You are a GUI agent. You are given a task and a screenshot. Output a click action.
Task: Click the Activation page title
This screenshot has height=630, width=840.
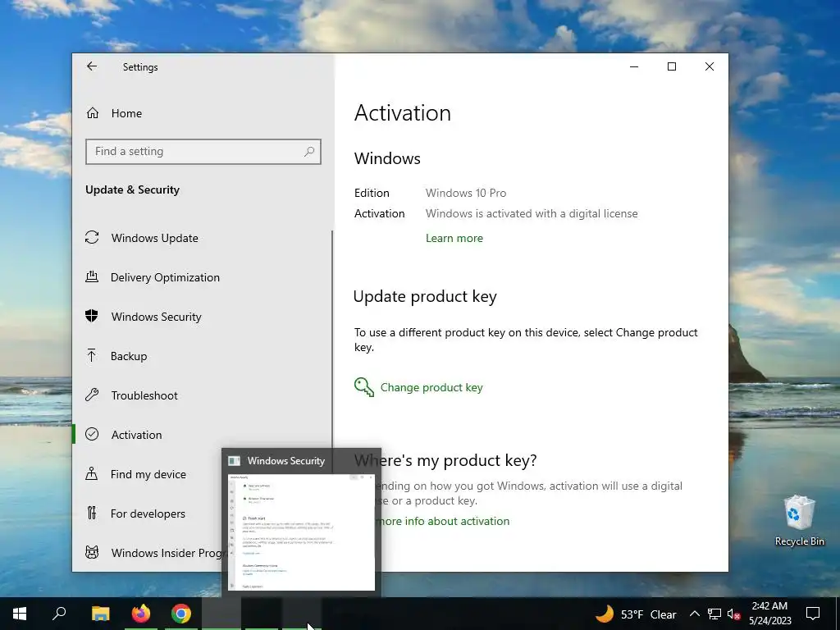pyautogui.click(x=402, y=113)
